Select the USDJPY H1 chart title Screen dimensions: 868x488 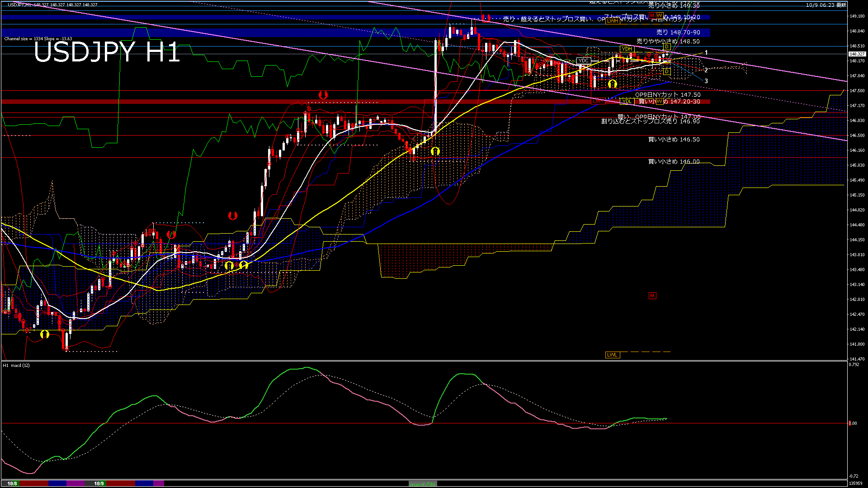pyautogui.click(x=107, y=52)
